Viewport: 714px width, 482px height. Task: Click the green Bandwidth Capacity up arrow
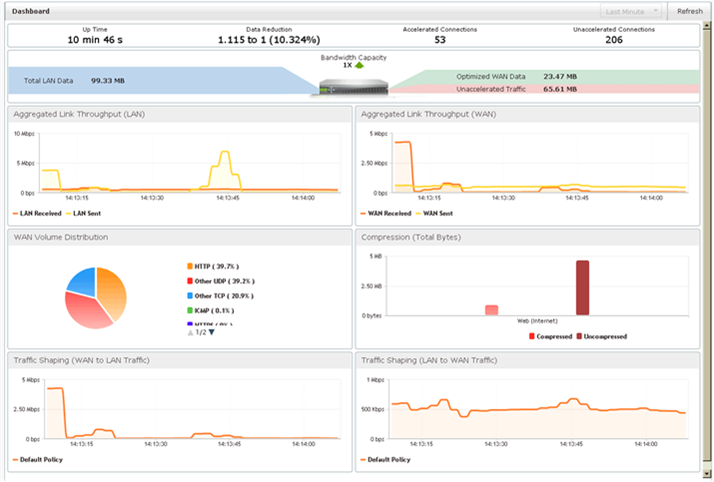359,66
